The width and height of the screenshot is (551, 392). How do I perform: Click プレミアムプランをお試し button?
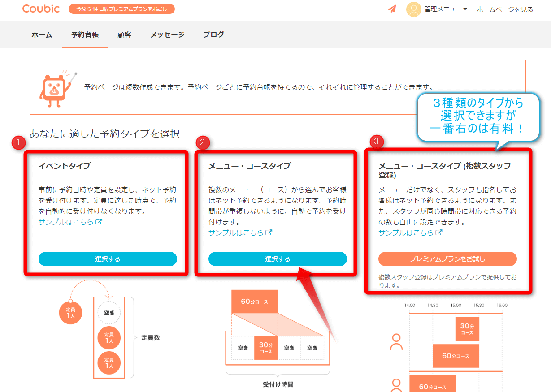tap(447, 259)
